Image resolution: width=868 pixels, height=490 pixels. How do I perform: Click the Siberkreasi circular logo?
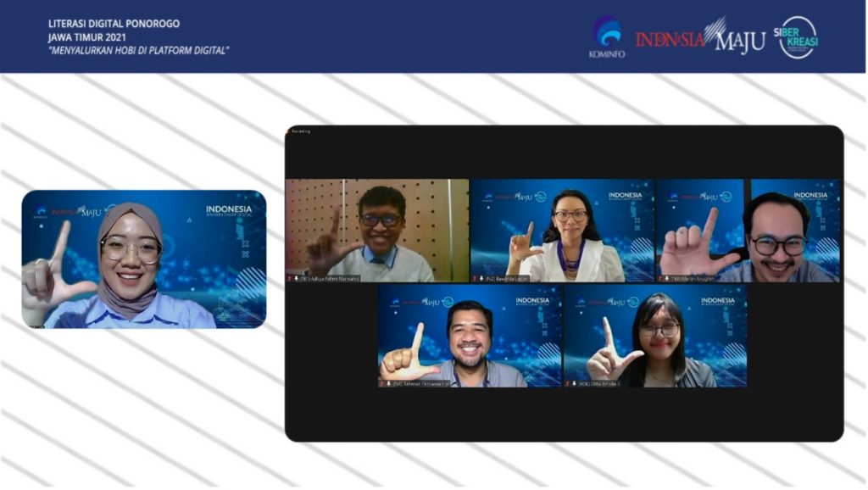pos(798,37)
